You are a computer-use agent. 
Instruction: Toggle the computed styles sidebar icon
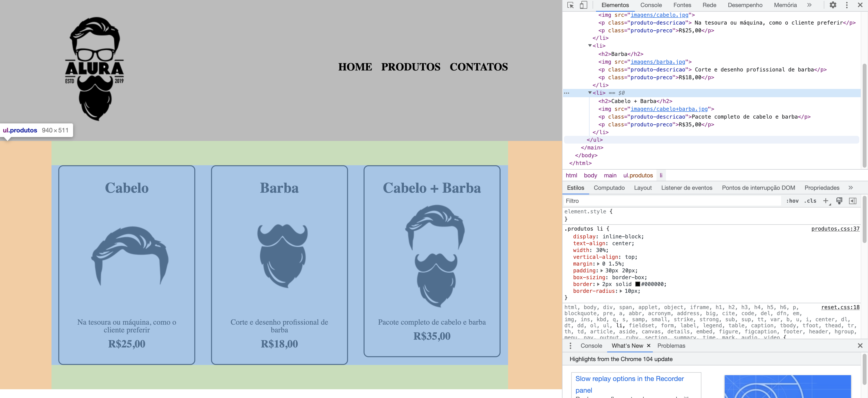click(x=852, y=201)
